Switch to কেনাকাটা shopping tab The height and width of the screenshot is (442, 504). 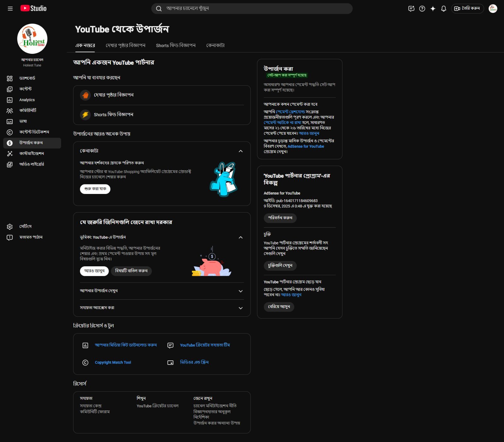pyautogui.click(x=215, y=46)
